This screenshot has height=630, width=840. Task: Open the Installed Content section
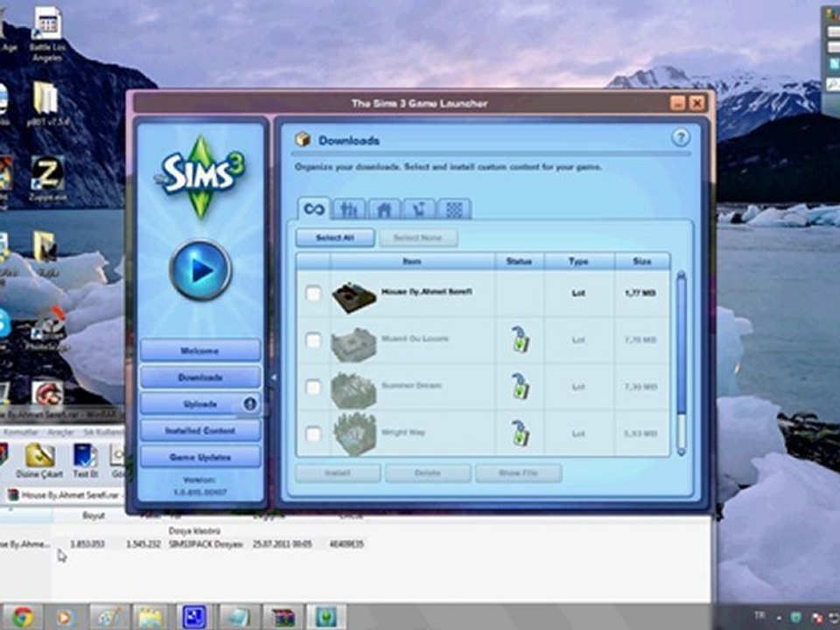point(200,430)
